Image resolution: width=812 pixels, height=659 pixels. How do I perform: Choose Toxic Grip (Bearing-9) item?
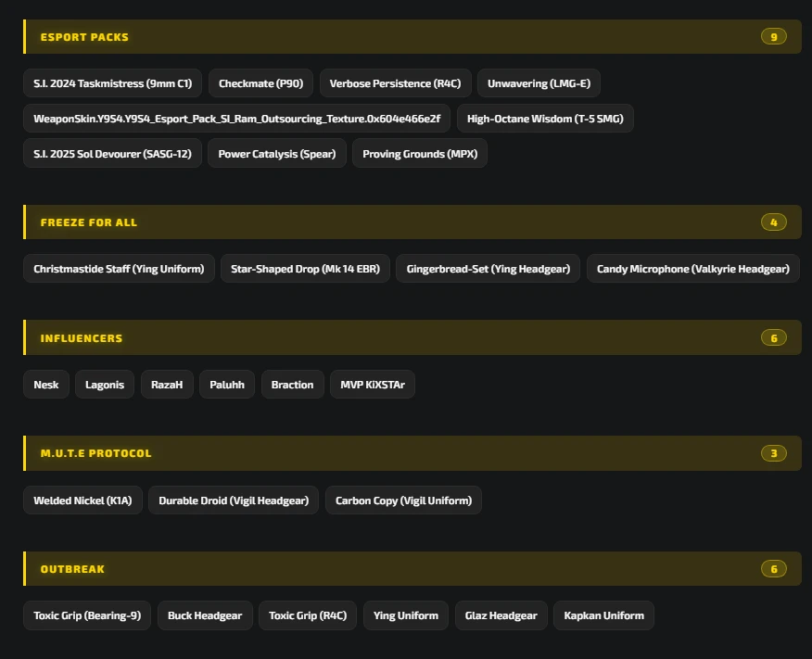[x=87, y=615]
